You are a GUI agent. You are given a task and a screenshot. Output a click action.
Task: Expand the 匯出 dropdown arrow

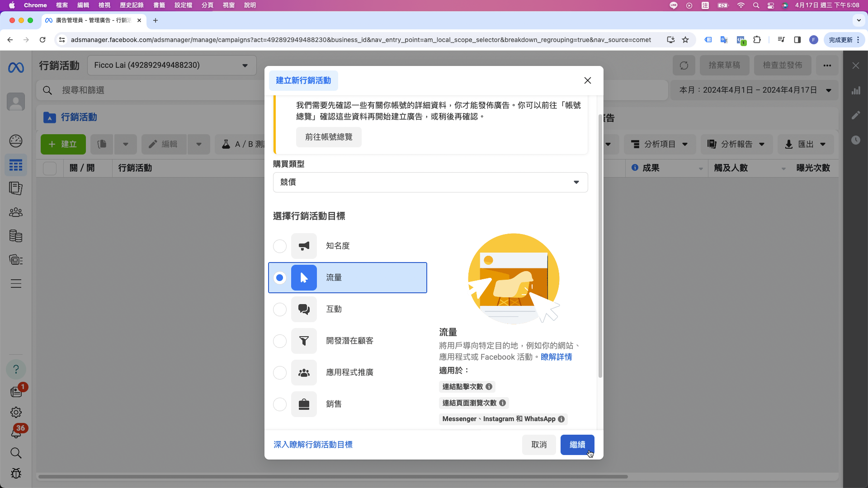click(823, 144)
